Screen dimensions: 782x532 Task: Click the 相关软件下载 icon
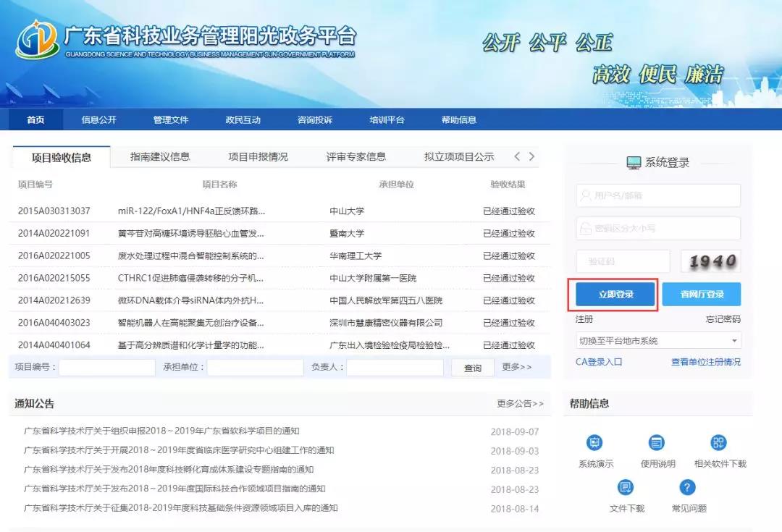(718, 443)
